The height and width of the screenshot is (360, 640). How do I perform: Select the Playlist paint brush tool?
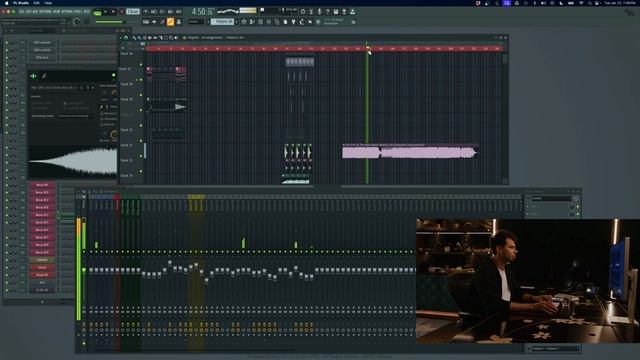(140, 38)
